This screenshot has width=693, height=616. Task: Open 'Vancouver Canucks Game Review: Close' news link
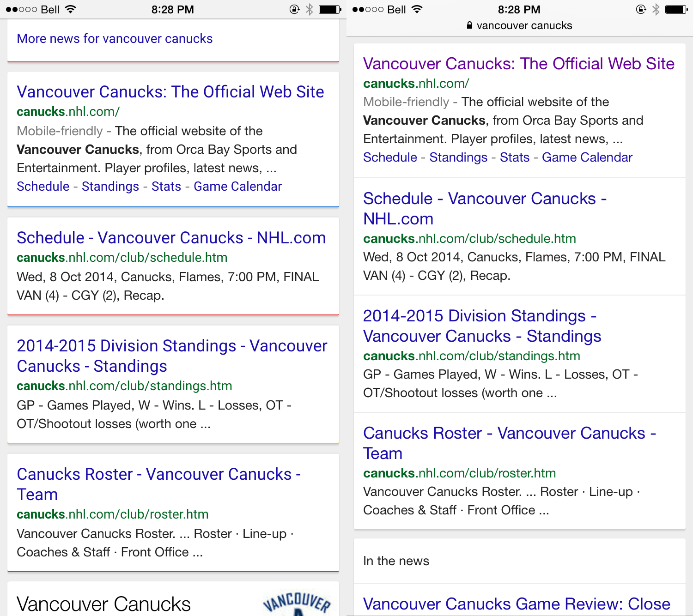tap(517, 604)
